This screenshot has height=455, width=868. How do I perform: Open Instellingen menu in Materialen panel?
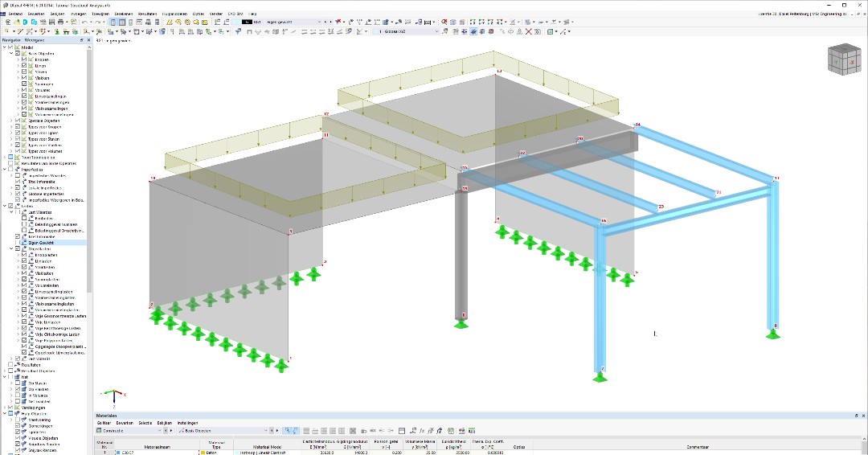point(188,423)
